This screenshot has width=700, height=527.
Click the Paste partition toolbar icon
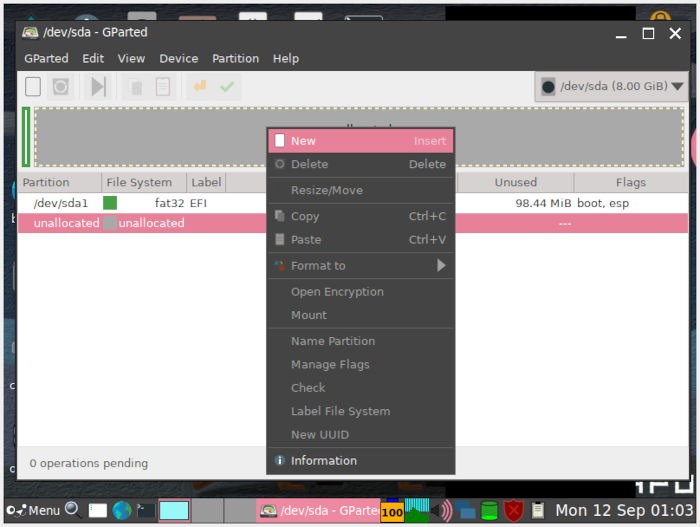[x=162, y=87]
